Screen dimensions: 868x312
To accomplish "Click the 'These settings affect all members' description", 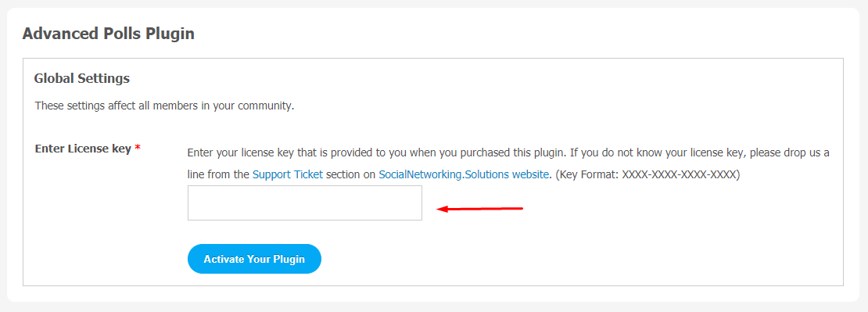I will click(x=164, y=105).
